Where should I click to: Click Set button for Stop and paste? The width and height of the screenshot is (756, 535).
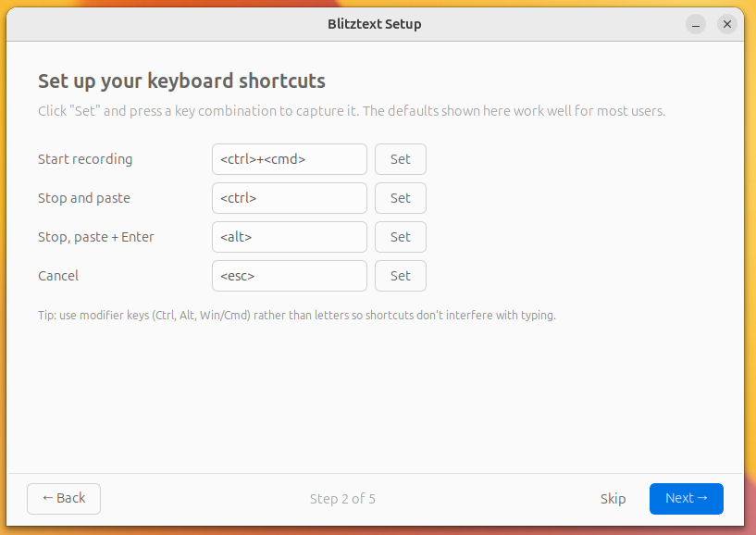pyautogui.click(x=400, y=198)
